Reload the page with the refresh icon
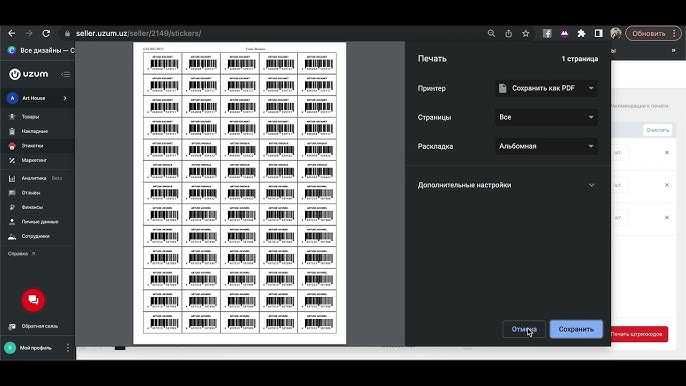The image size is (686, 386). pos(46,33)
